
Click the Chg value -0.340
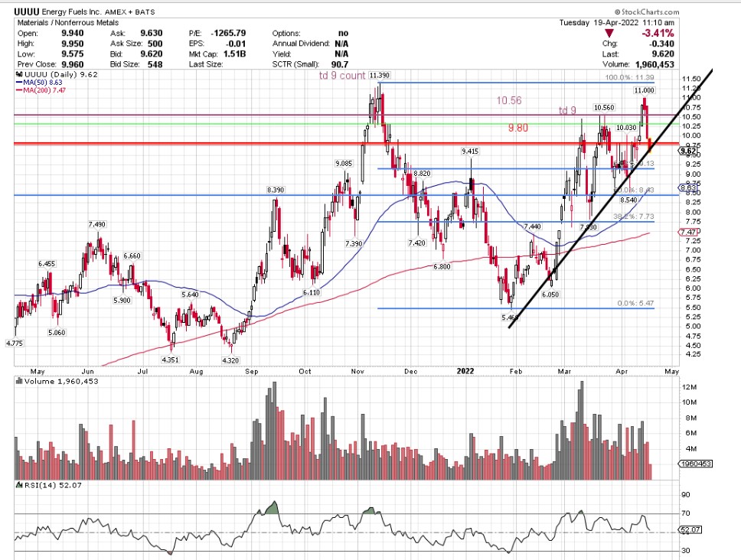point(661,44)
